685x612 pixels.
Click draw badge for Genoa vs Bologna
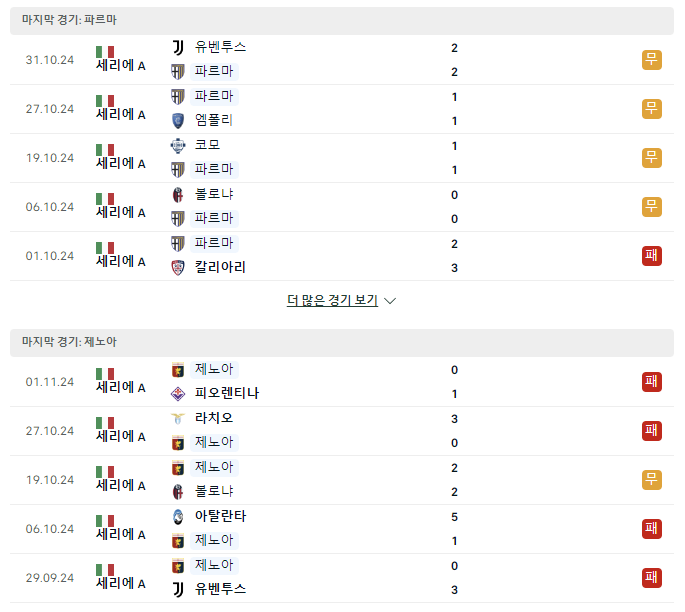(652, 480)
